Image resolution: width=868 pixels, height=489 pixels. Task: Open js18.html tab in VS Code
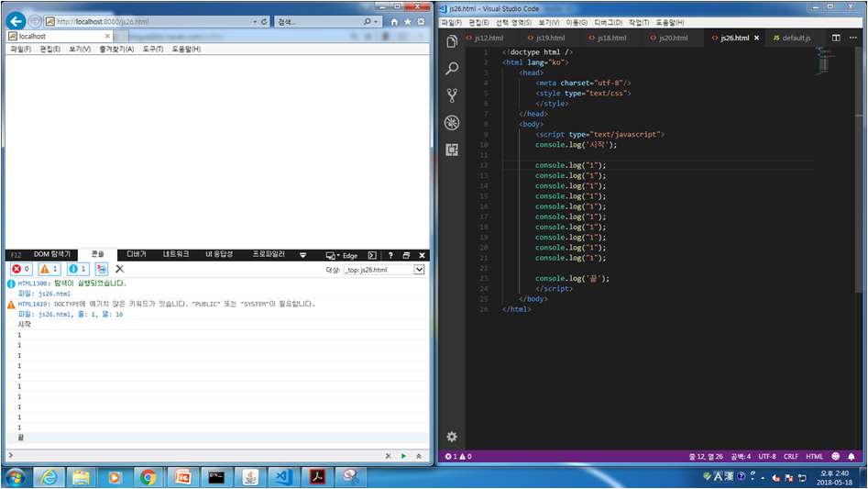612,38
